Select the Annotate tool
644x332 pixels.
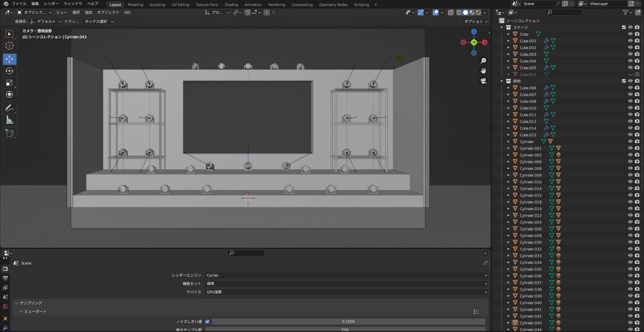pos(10,108)
